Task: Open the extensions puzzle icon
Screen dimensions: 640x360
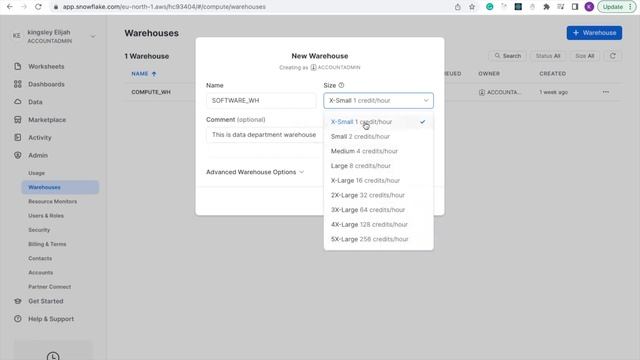Action: (x=546, y=7)
